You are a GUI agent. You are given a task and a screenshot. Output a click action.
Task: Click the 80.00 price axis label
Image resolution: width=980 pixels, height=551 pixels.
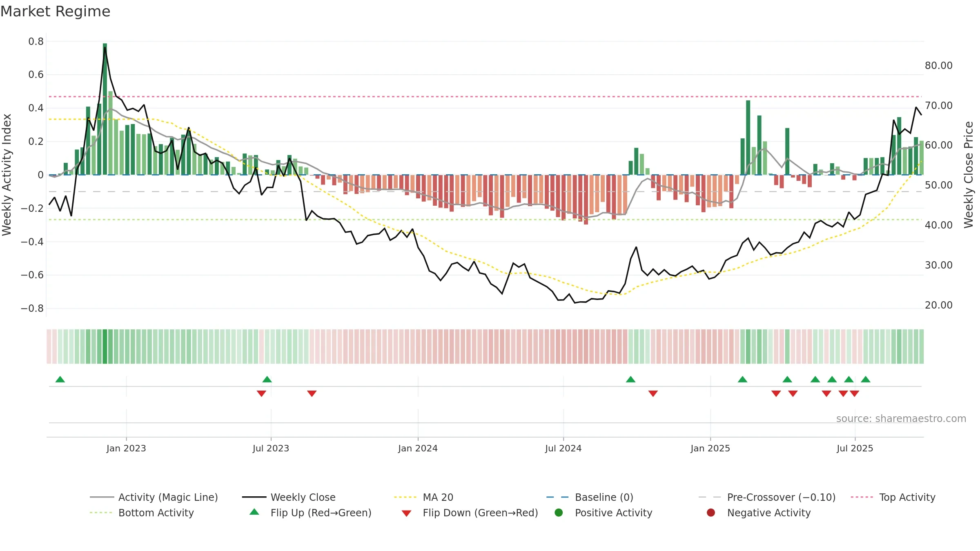[x=938, y=66]
